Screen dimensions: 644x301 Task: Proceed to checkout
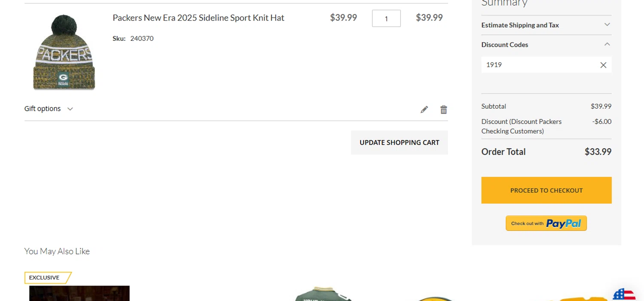[x=546, y=190]
